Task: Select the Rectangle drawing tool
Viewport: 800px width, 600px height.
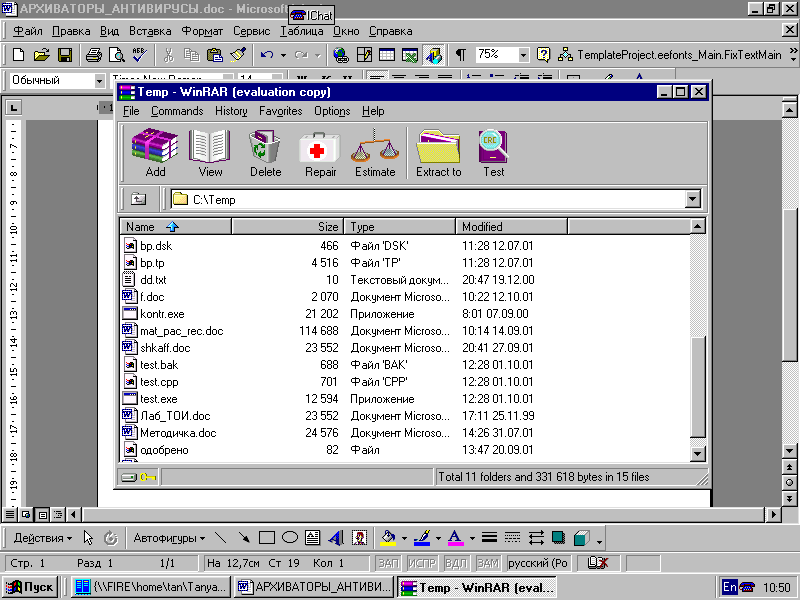Action: 266,537
